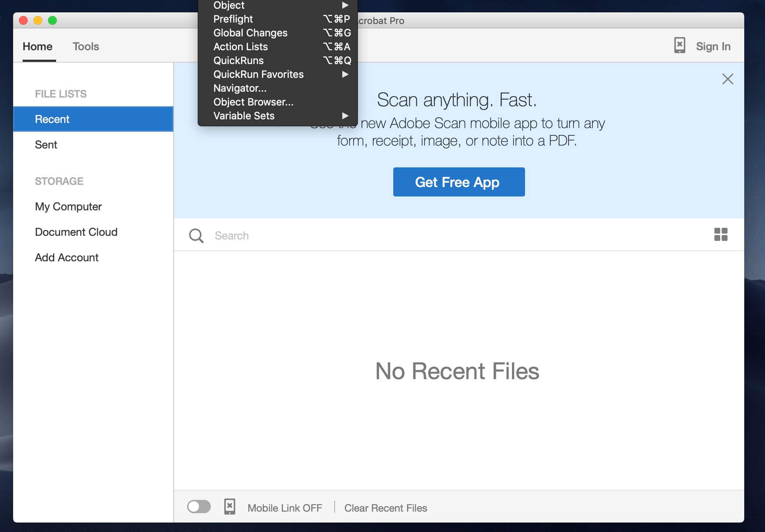Choose Preflight from the menu
Viewport: 765px width, 532px height.
tap(278, 19)
